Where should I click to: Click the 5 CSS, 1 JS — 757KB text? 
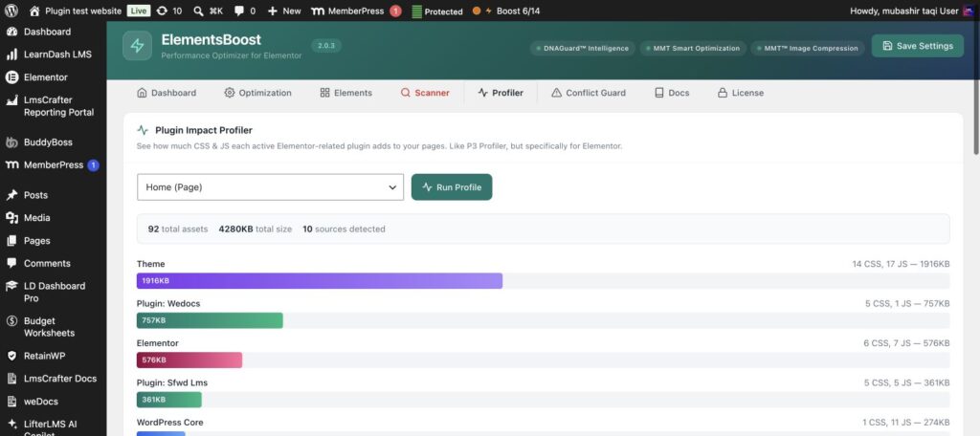point(907,304)
